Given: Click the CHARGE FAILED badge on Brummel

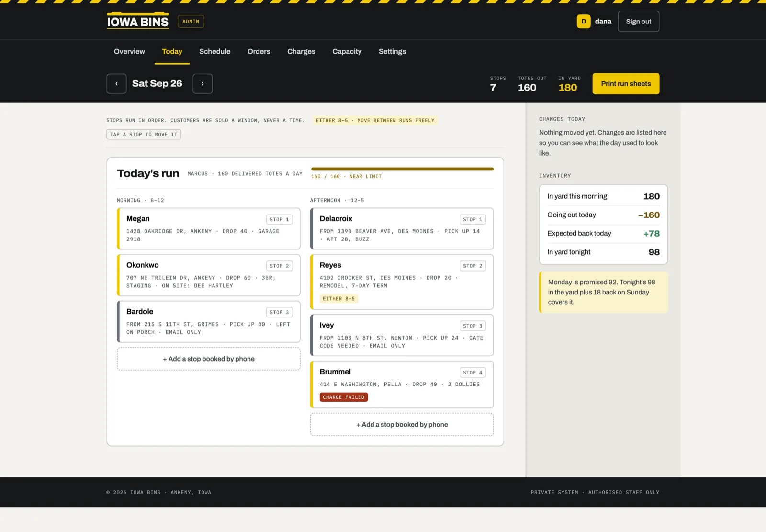Looking at the screenshot, I should tap(344, 397).
